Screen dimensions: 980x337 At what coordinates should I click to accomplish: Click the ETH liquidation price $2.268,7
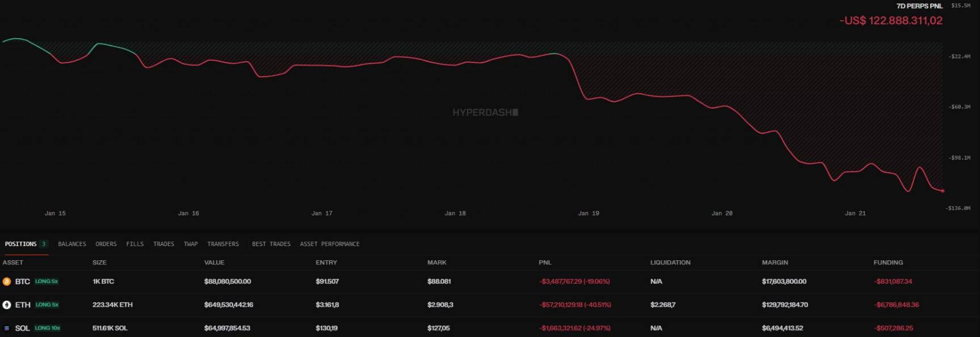(663, 305)
